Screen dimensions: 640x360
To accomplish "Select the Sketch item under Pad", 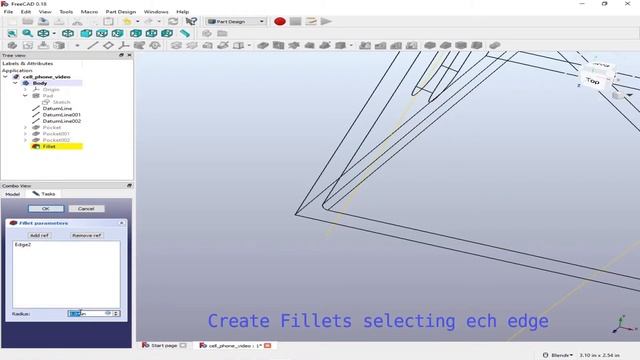I will coord(61,102).
